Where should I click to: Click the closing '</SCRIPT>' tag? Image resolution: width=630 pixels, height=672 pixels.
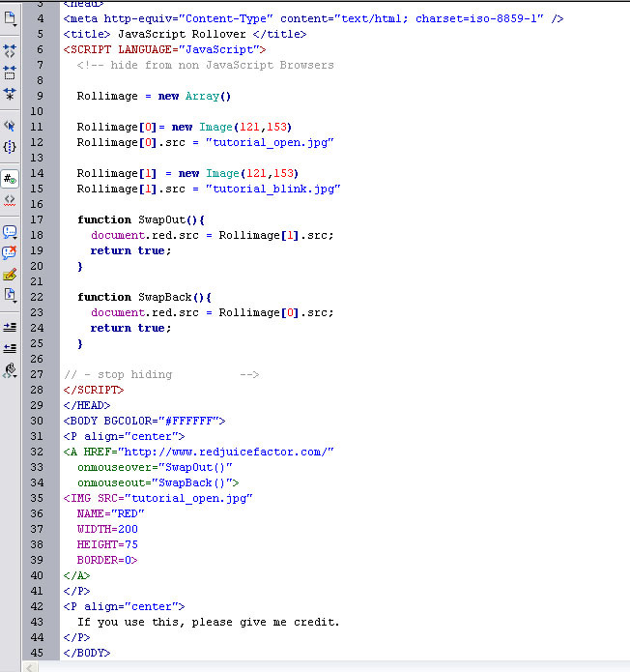point(94,390)
